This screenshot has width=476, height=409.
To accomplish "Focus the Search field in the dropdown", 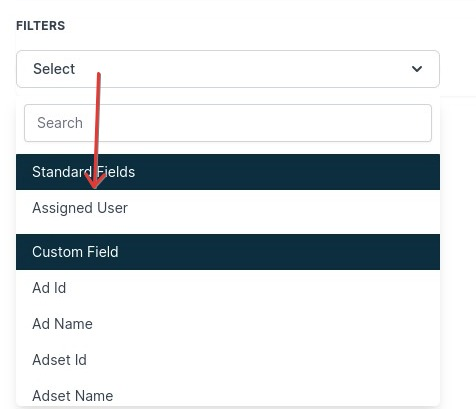I will click(228, 123).
